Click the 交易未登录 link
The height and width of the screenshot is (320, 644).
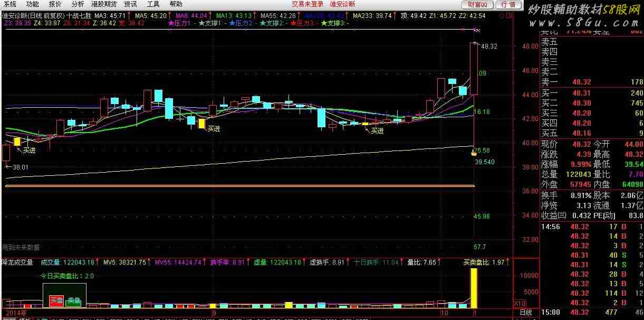(307, 4)
